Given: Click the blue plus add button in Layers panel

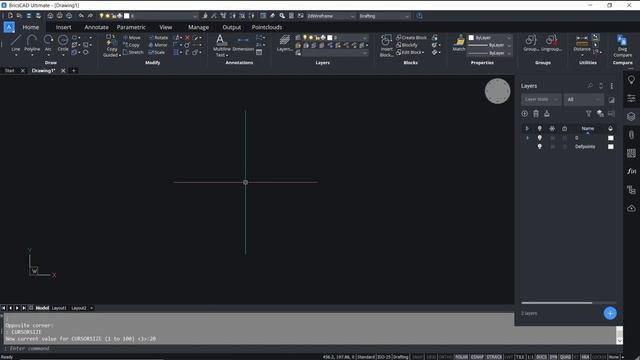Looking at the screenshot, I should [x=610, y=313].
